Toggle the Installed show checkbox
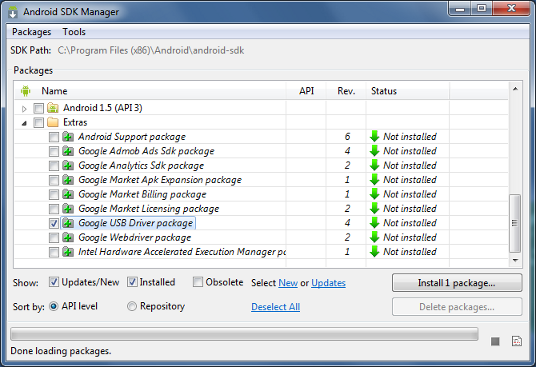Viewport: 536px width, 367px height. (132, 282)
